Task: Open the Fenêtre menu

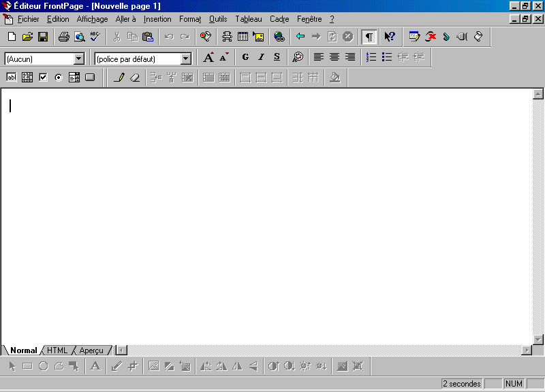Action: (309, 19)
